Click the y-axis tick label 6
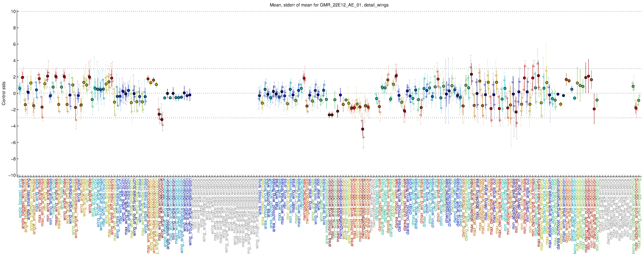Screen dimensions: 644x254 coord(14,44)
